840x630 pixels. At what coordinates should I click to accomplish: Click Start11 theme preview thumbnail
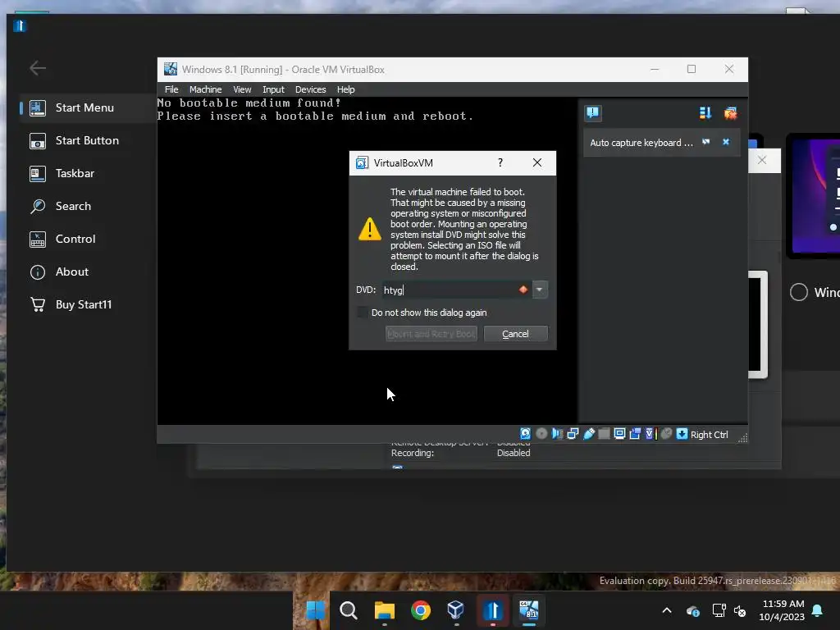[x=815, y=196]
